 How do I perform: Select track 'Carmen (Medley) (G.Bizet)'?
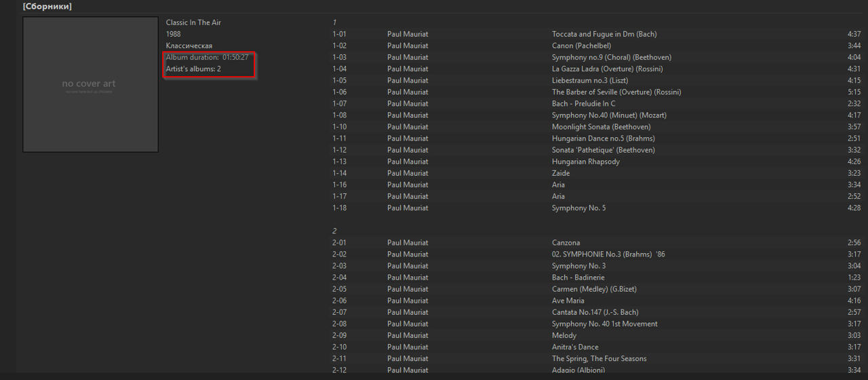pos(597,288)
